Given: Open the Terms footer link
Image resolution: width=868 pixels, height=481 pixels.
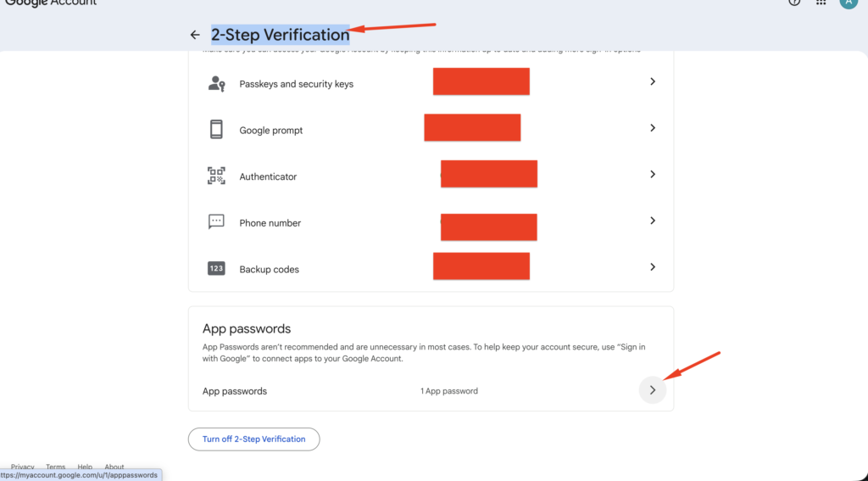Looking at the screenshot, I should tap(55, 467).
